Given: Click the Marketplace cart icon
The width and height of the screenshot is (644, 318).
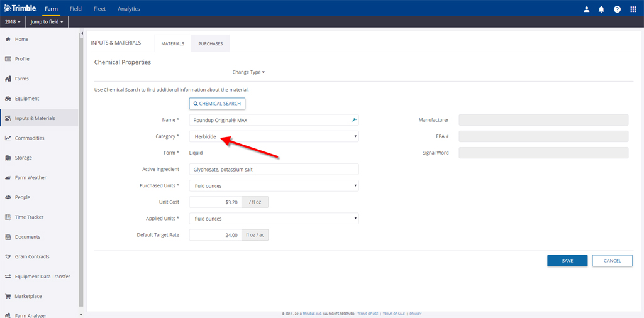Looking at the screenshot, I should click(8, 296).
